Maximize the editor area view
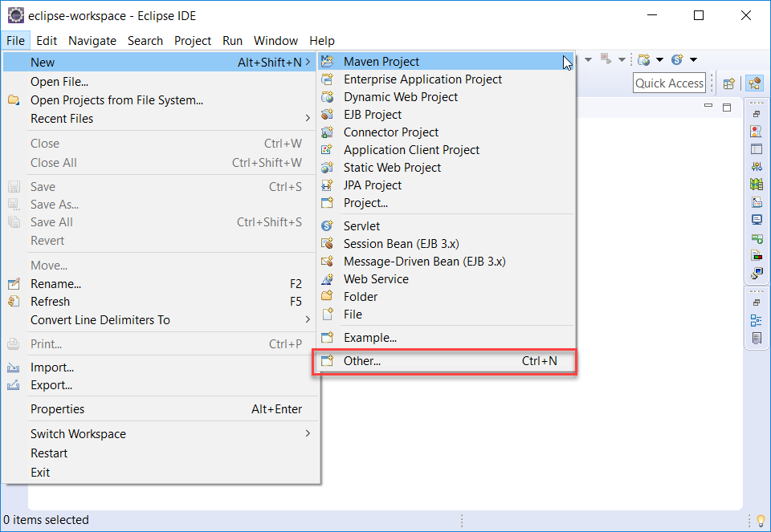The width and height of the screenshot is (771, 532). (x=727, y=107)
